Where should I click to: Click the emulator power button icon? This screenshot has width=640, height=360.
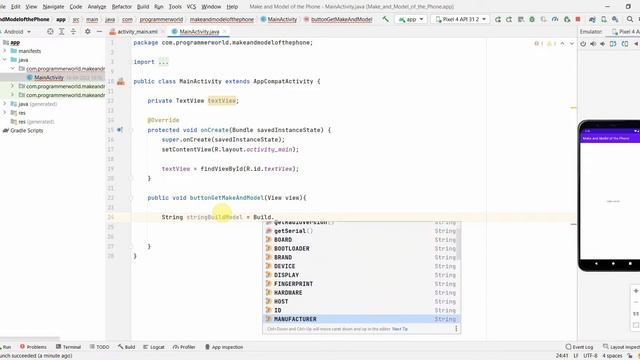click(583, 44)
